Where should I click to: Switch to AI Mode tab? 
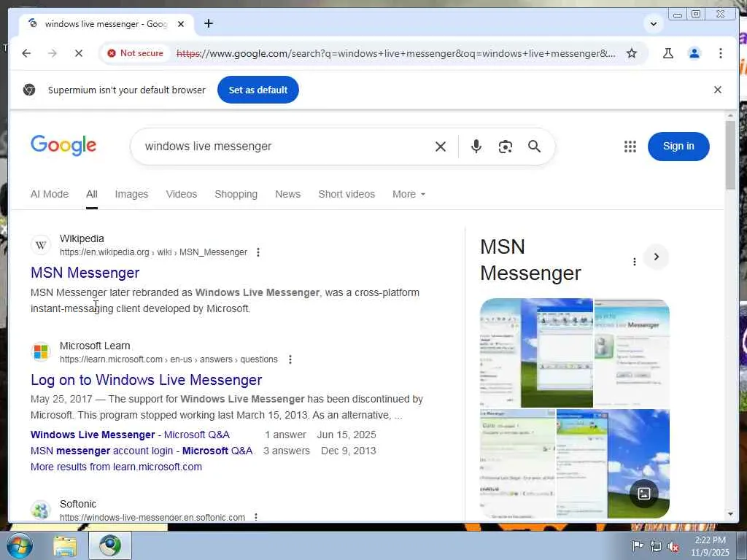click(x=50, y=194)
